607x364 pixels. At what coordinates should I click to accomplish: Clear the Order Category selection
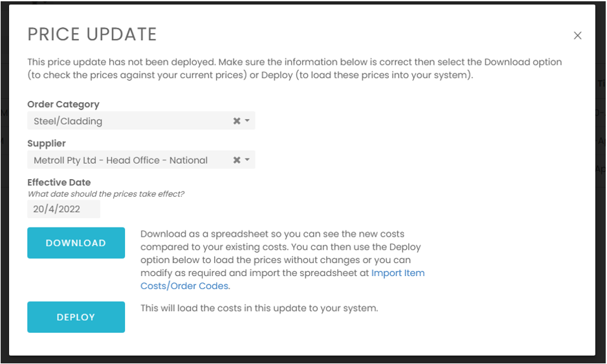point(237,121)
